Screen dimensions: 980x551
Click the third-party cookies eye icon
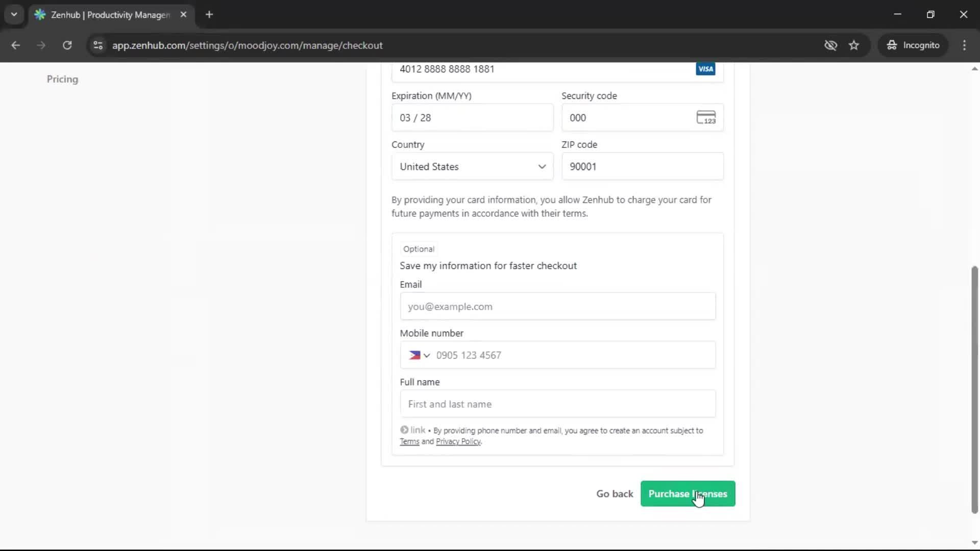click(831, 45)
